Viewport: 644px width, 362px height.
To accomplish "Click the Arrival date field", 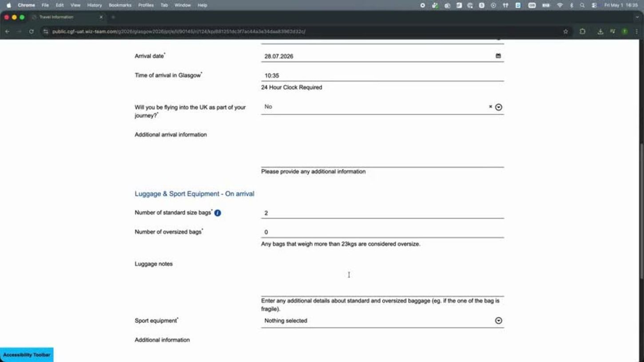I will [x=382, y=56].
